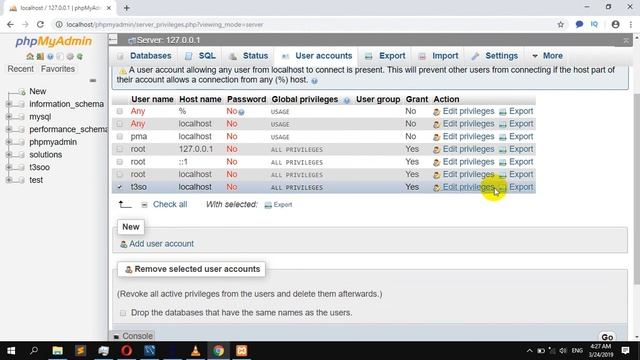
Task: Expand performance_schema in the tree
Action: click(x=9, y=129)
